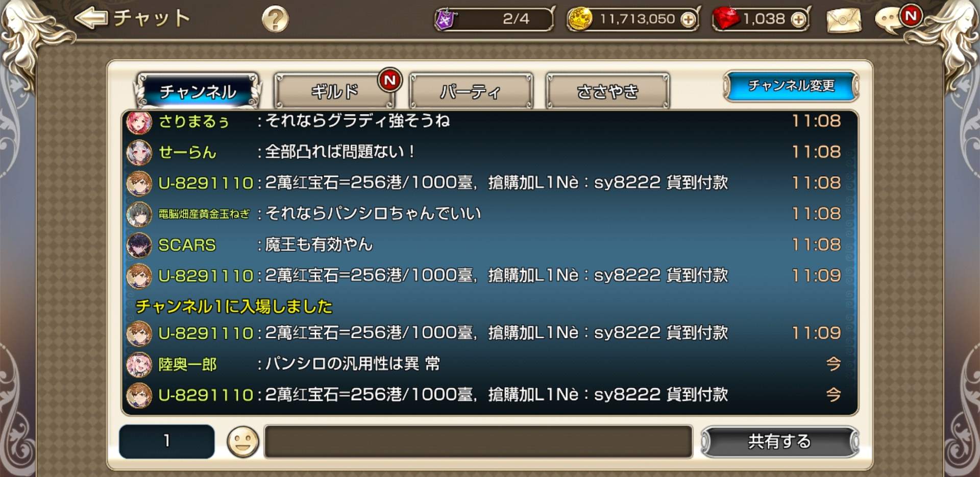Image resolution: width=980 pixels, height=477 pixels.
Task: Focus the chat message input field
Action: pyautogui.click(x=478, y=441)
